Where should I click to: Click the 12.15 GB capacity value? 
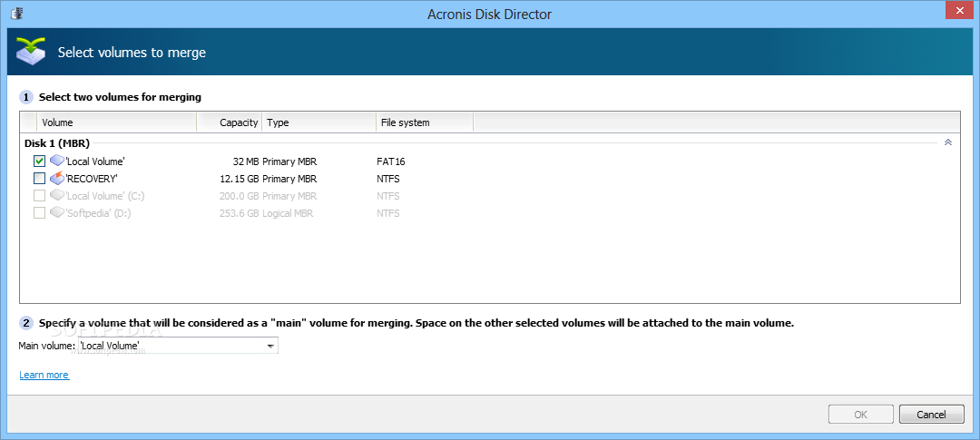pyautogui.click(x=240, y=179)
